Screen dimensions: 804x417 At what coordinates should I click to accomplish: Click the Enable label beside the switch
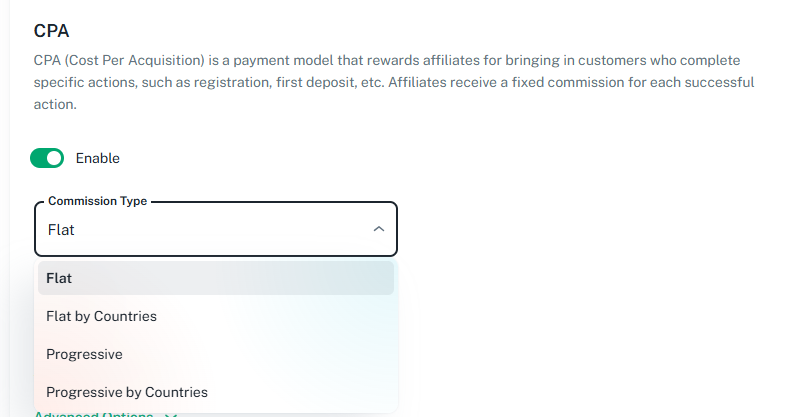click(x=98, y=158)
